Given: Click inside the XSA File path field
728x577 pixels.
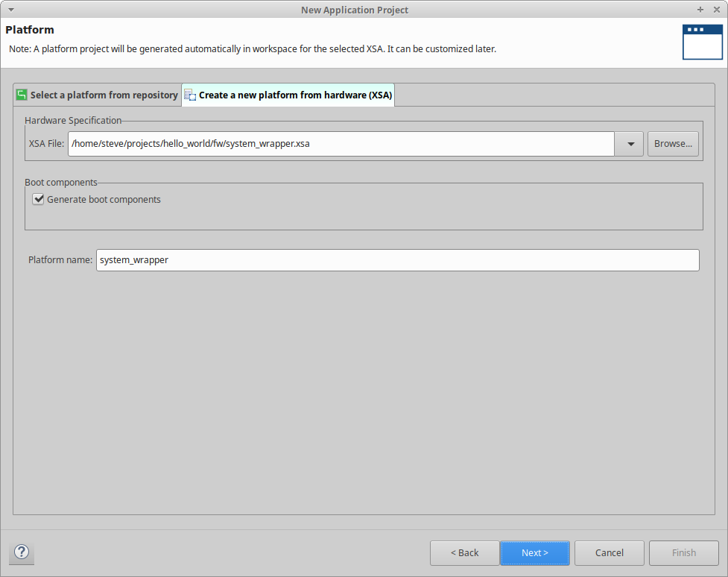Looking at the screenshot, I should tap(341, 144).
